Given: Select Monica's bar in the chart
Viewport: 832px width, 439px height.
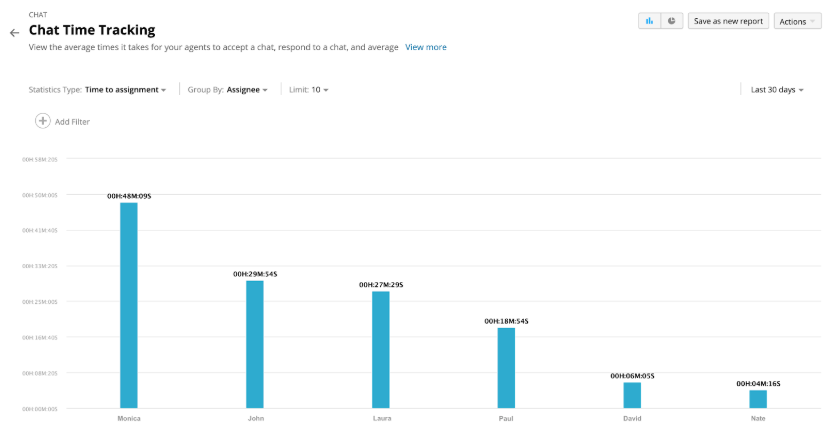Looking at the screenshot, I should click(x=129, y=305).
